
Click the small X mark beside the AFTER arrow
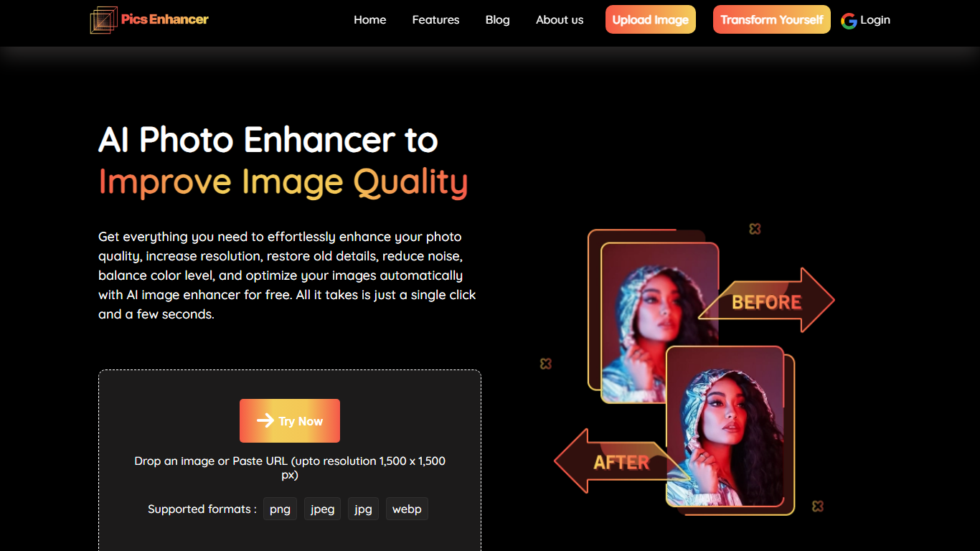pos(546,364)
